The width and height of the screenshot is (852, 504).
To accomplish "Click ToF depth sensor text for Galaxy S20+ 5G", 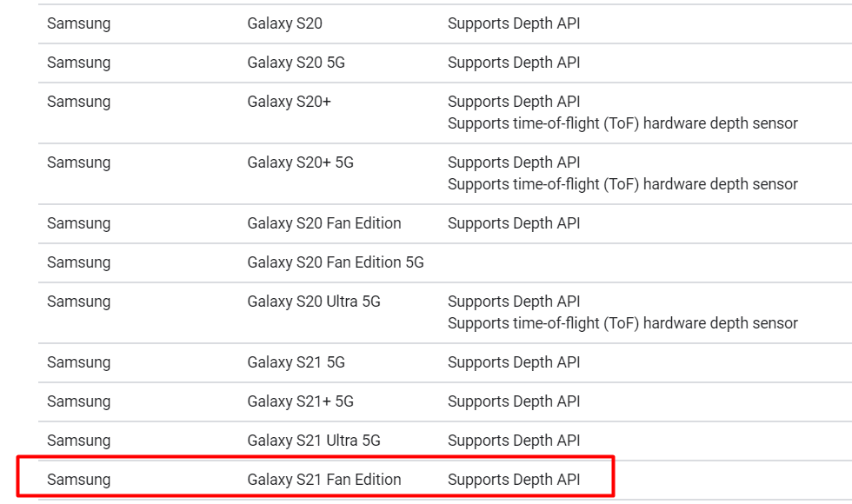I will (x=622, y=184).
